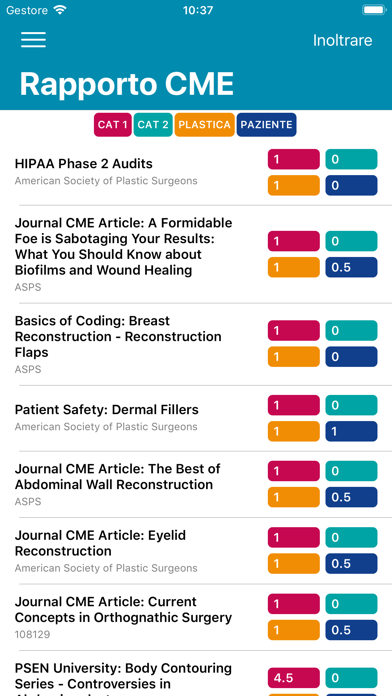
Task: Tap the dark blue PAZIENTE tag
Action: click(266, 125)
